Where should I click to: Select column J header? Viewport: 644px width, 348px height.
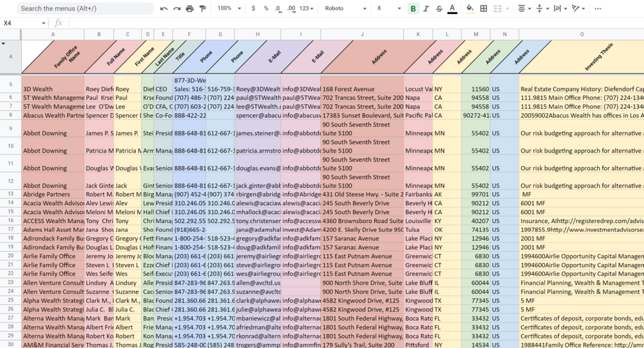[362, 35]
